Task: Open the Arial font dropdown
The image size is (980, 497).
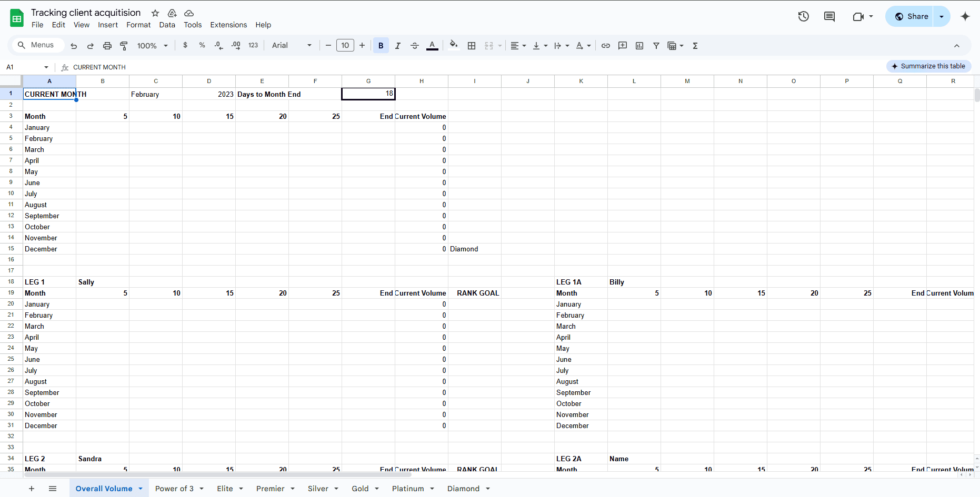Action: (292, 46)
